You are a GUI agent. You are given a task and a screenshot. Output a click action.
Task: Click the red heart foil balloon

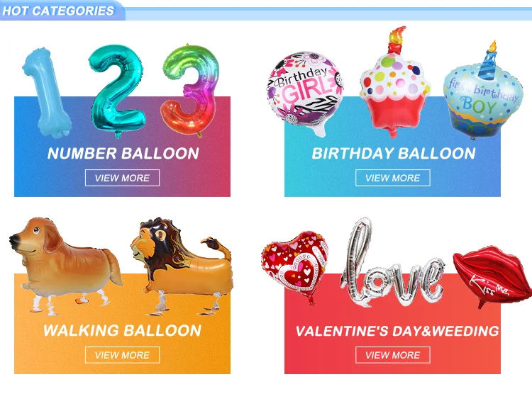[x=294, y=266]
